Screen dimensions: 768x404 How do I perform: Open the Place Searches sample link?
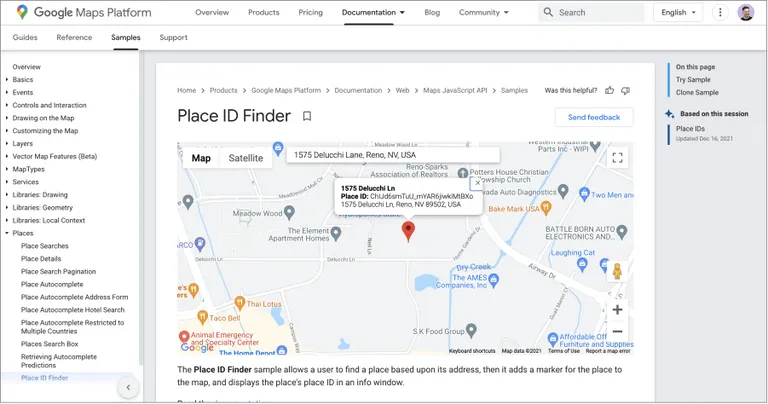(x=45, y=246)
